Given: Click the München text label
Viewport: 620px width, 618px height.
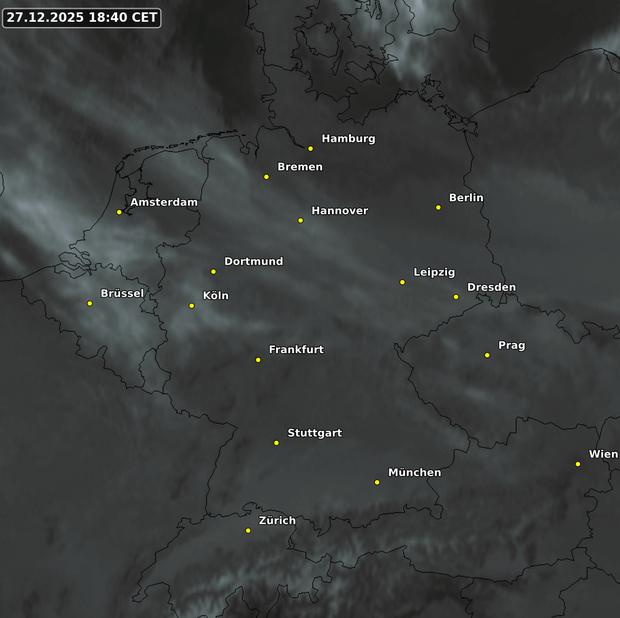Looking at the screenshot, I should (414, 473).
